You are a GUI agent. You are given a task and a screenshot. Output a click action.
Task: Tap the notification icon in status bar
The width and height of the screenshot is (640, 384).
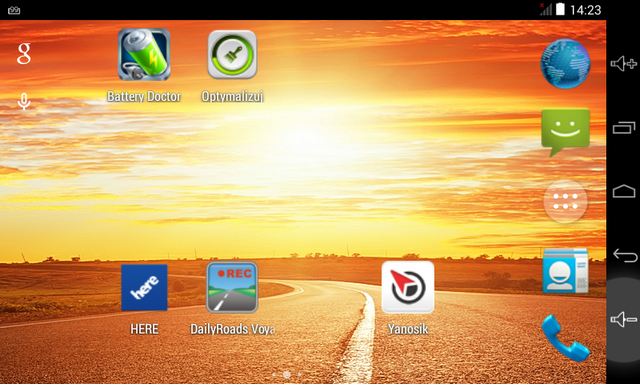14,10
